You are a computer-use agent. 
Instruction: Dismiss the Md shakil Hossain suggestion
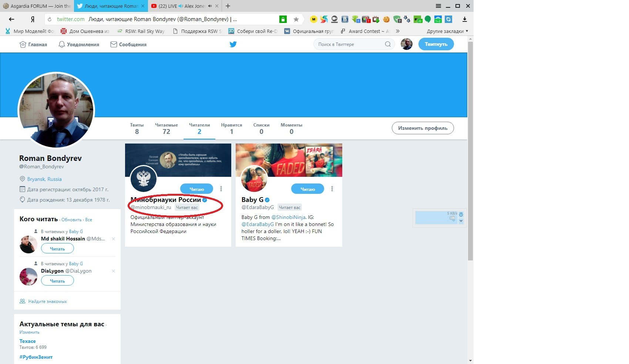(x=113, y=239)
